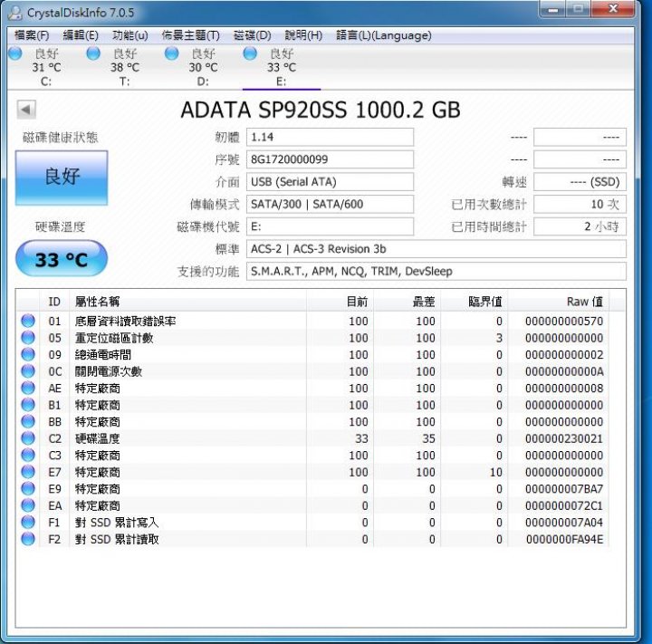This screenshot has height=644, width=652.
Task: Click raw value 0000000FA94E
Action: pos(564,539)
